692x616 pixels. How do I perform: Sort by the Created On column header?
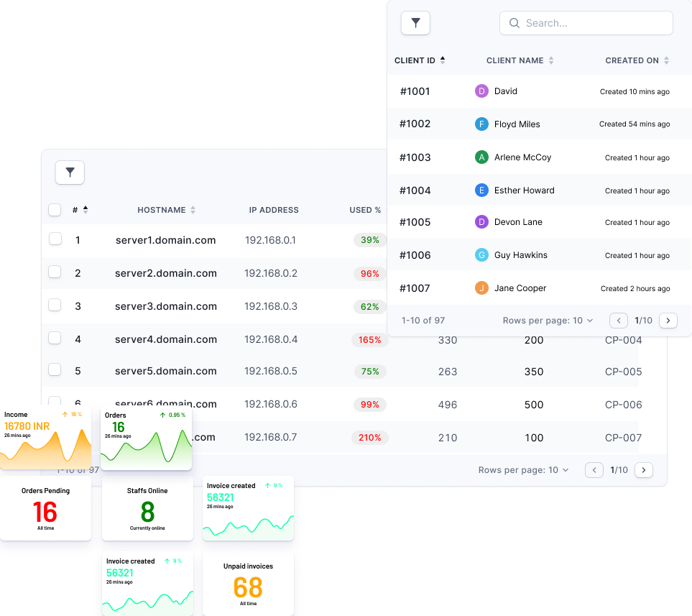pyautogui.click(x=637, y=60)
